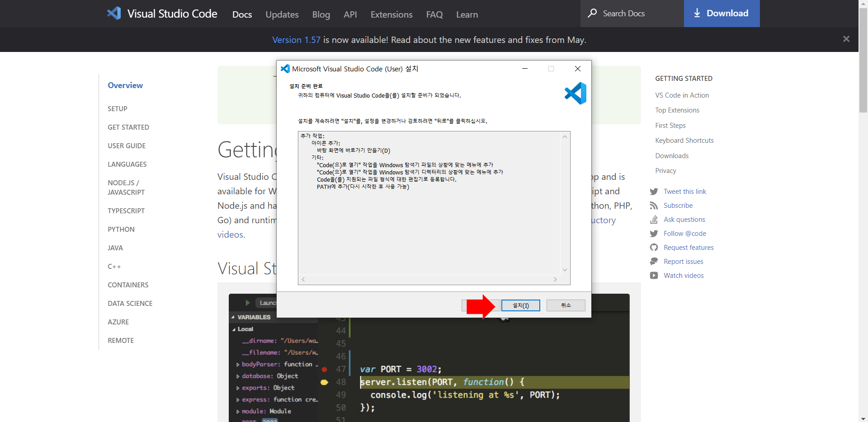Click line 48 server.listen code text
Viewport: 868px width, 422px height.
(x=442, y=382)
